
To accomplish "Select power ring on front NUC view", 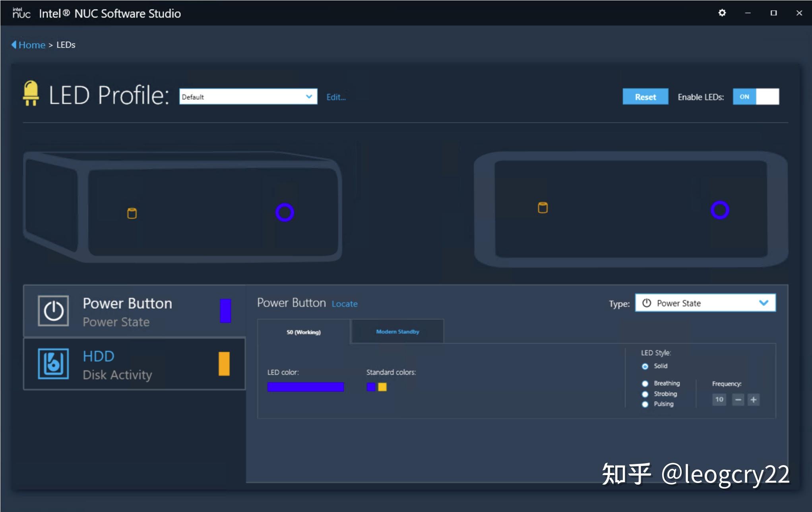I will point(720,210).
